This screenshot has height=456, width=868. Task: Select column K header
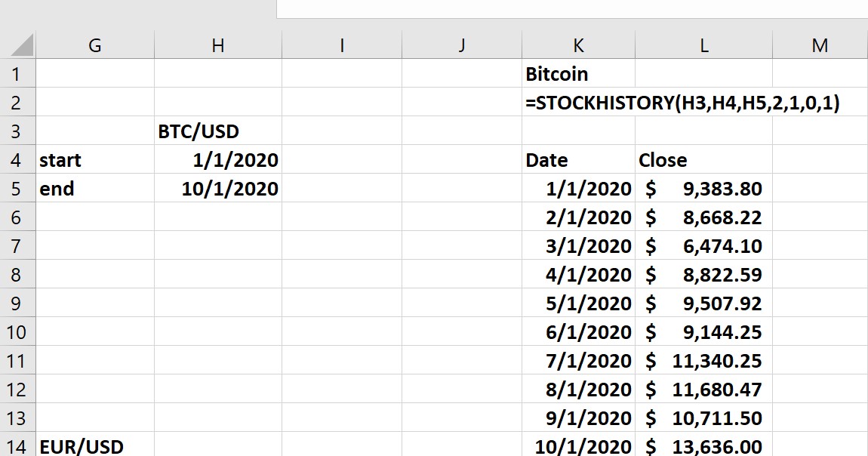click(578, 46)
